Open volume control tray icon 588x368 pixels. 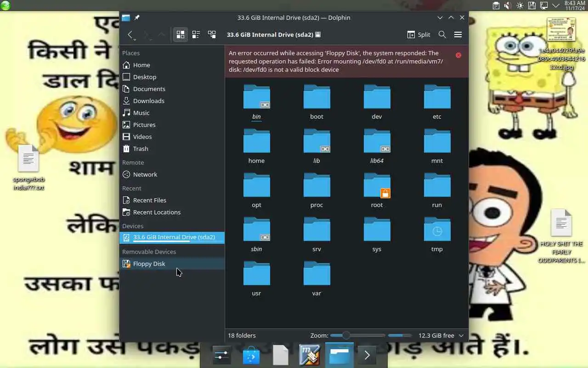pyautogui.click(x=508, y=6)
